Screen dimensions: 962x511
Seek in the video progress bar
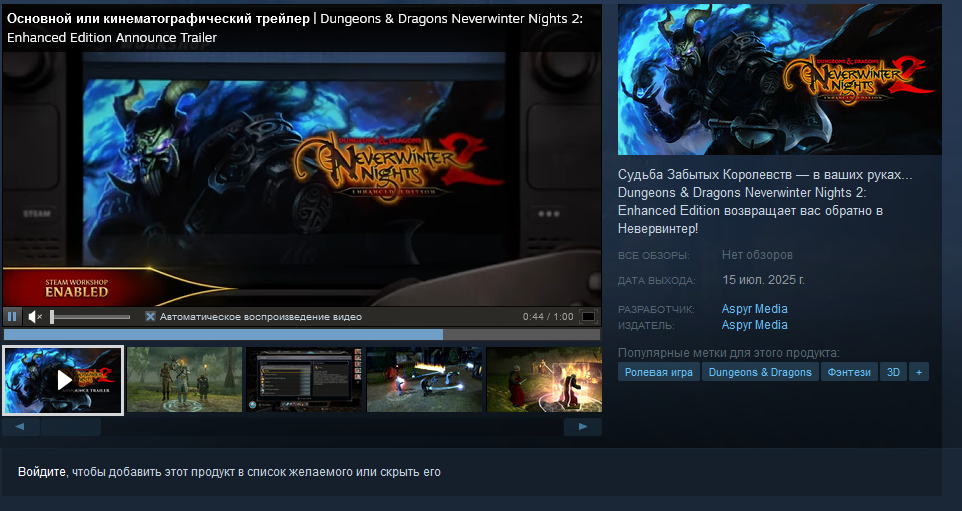click(x=302, y=334)
